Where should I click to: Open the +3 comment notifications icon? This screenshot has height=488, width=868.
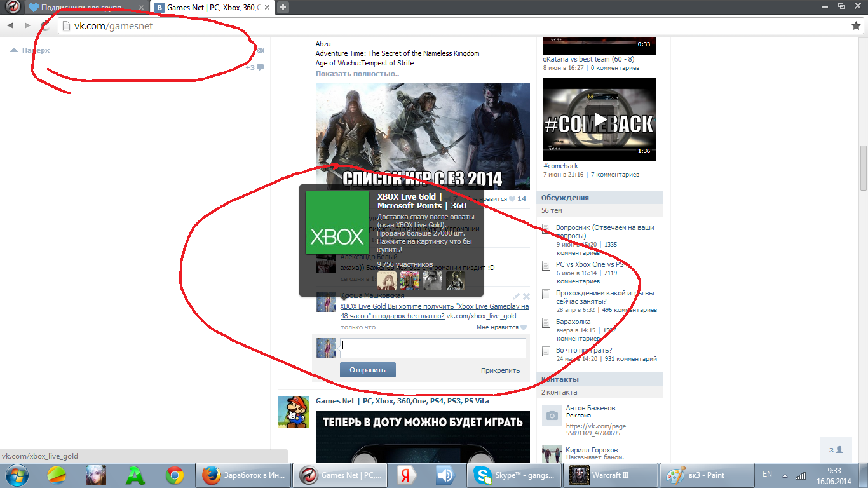tap(255, 67)
